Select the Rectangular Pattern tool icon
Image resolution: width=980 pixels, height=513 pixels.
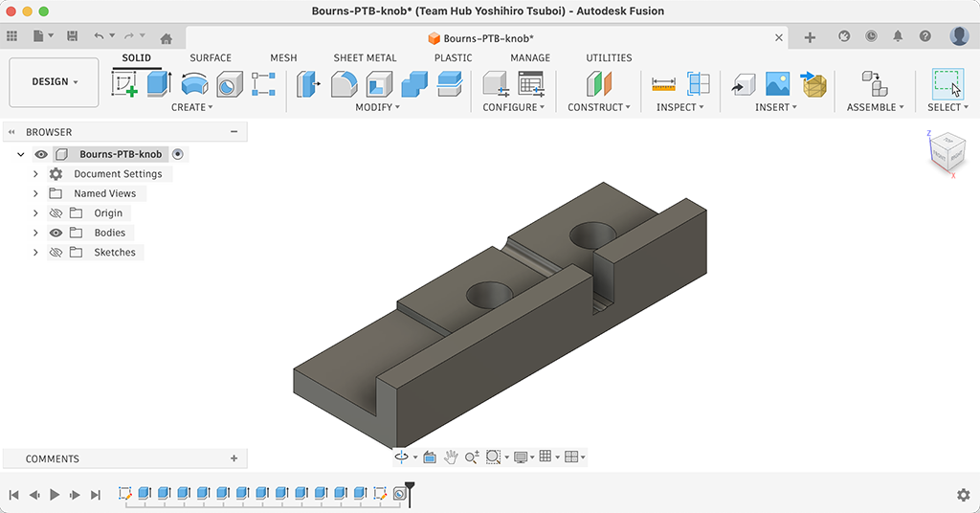[x=263, y=83]
